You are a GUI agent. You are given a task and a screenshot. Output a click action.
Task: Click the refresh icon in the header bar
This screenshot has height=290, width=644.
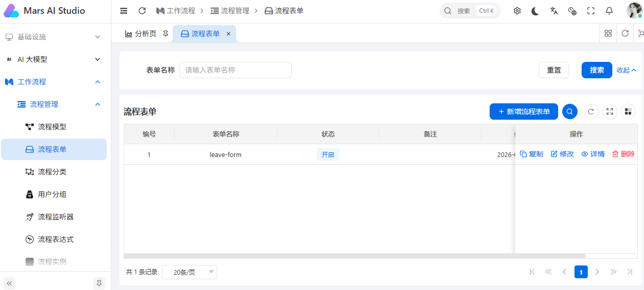pos(142,11)
